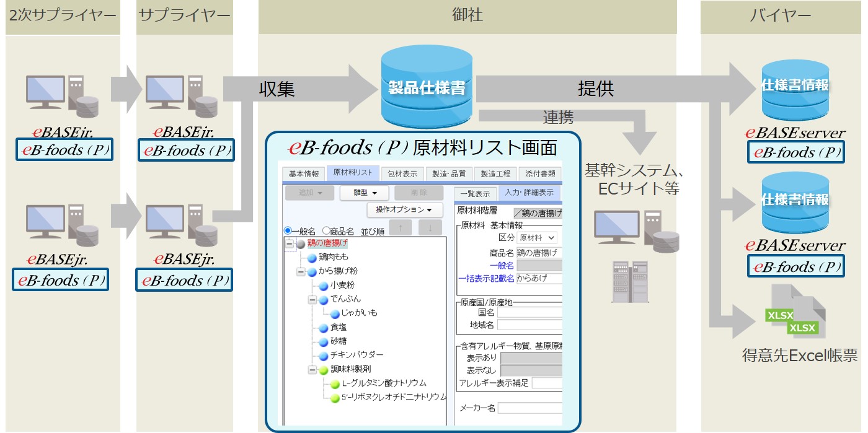Click the green node icon beside 調味料製剤
Image resolution: width=868 pixels, height=433 pixels.
coord(323,370)
